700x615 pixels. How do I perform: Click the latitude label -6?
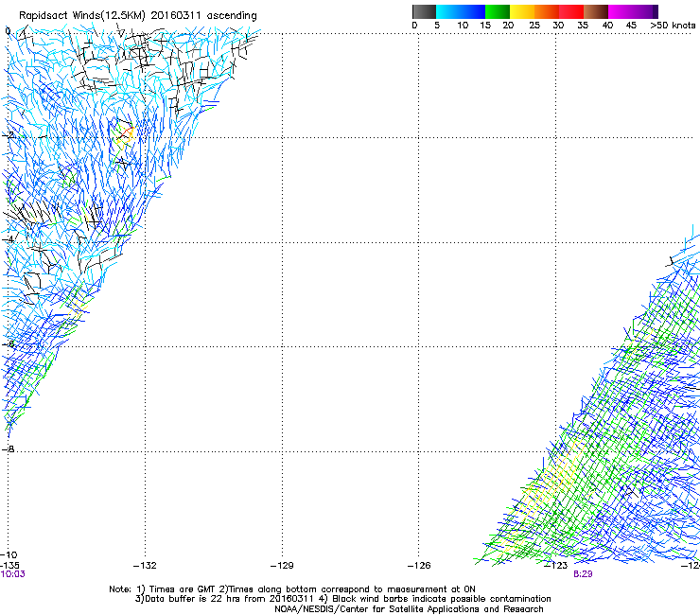tap(8, 343)
